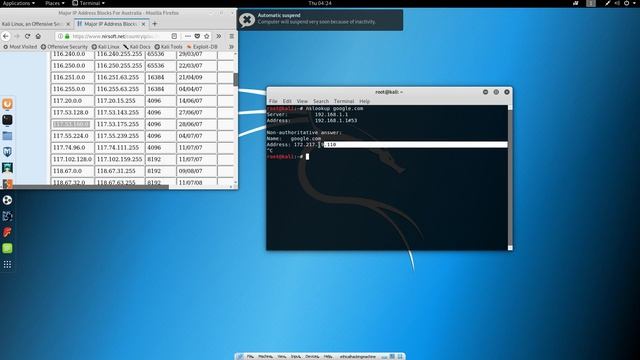Open Firefox ESR from the dock
Viewport: 640px width, 360px height.
7,104
